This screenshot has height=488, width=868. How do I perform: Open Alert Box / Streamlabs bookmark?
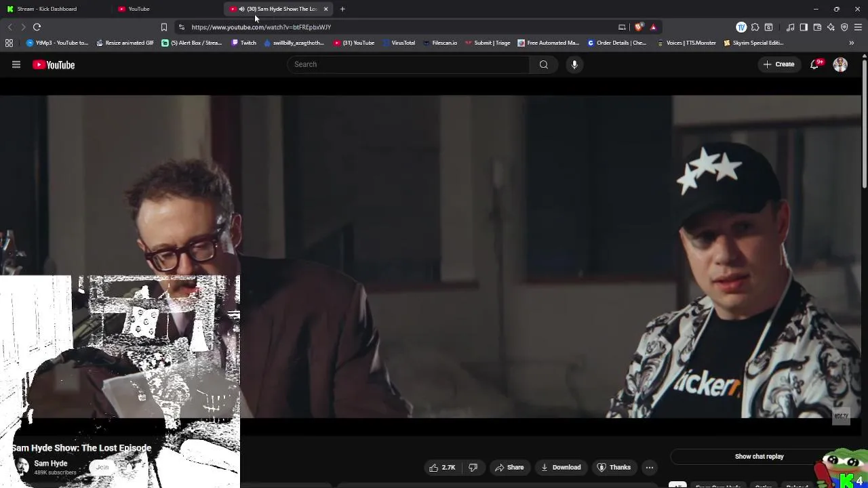click(192, 43)
